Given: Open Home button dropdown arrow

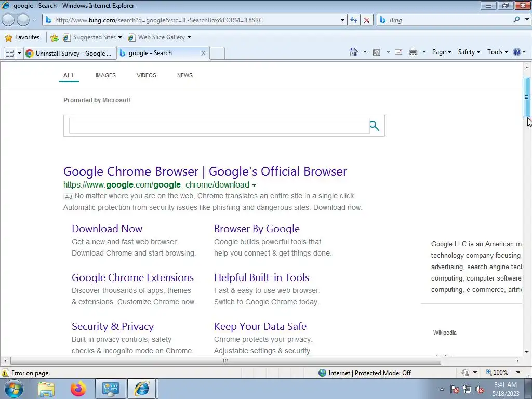Looking at the screenshot, I should click(365, 52).
